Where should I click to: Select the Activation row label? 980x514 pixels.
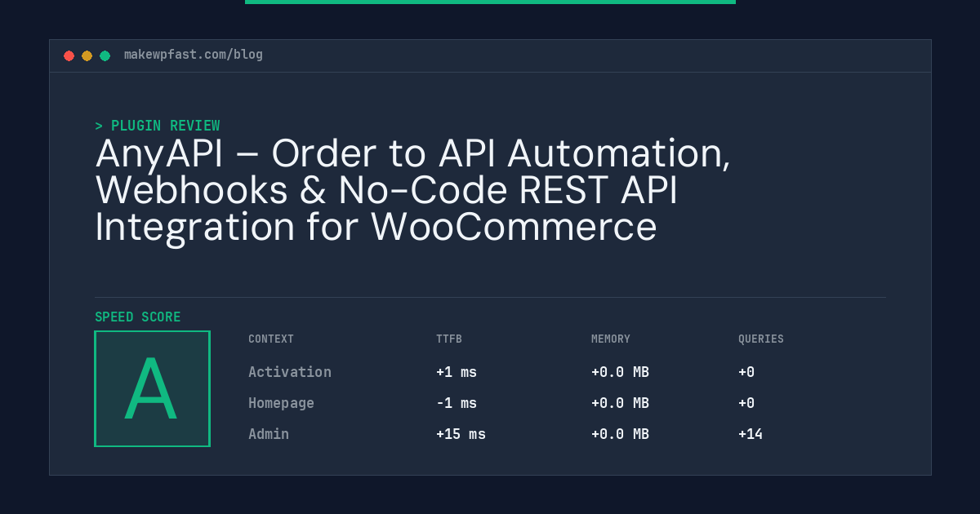[x=290, y=372]
